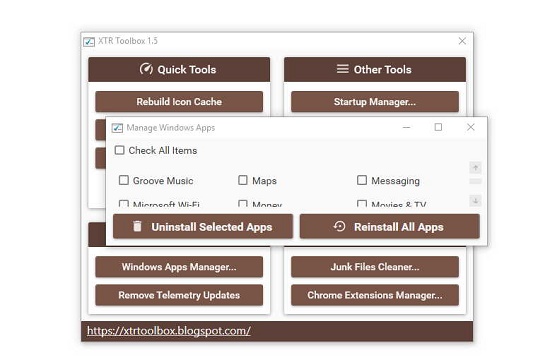Click the Manage Windows Apps title icon

pos(117,128)
